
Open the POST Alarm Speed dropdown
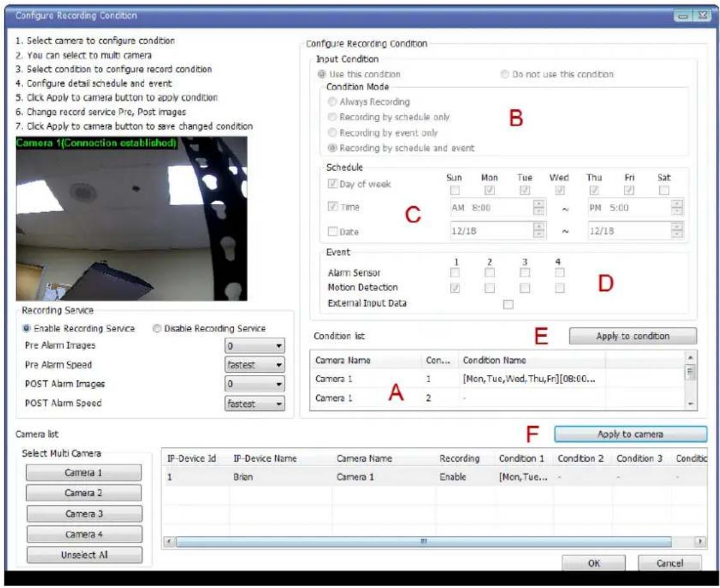255,404
